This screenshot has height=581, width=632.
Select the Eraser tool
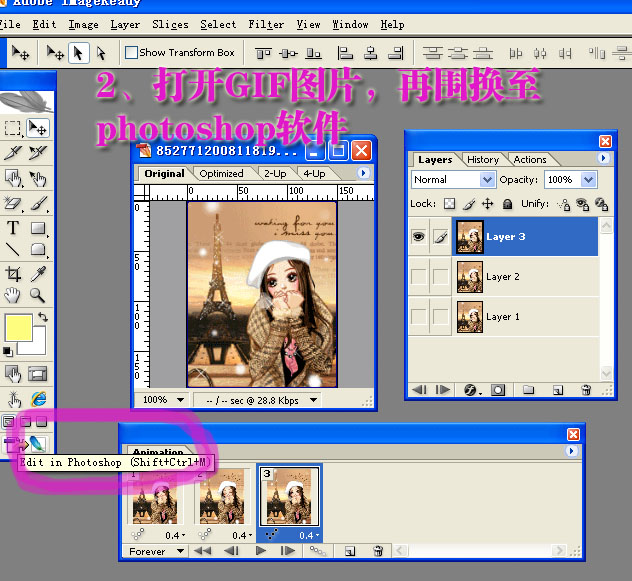click(13, 203)
